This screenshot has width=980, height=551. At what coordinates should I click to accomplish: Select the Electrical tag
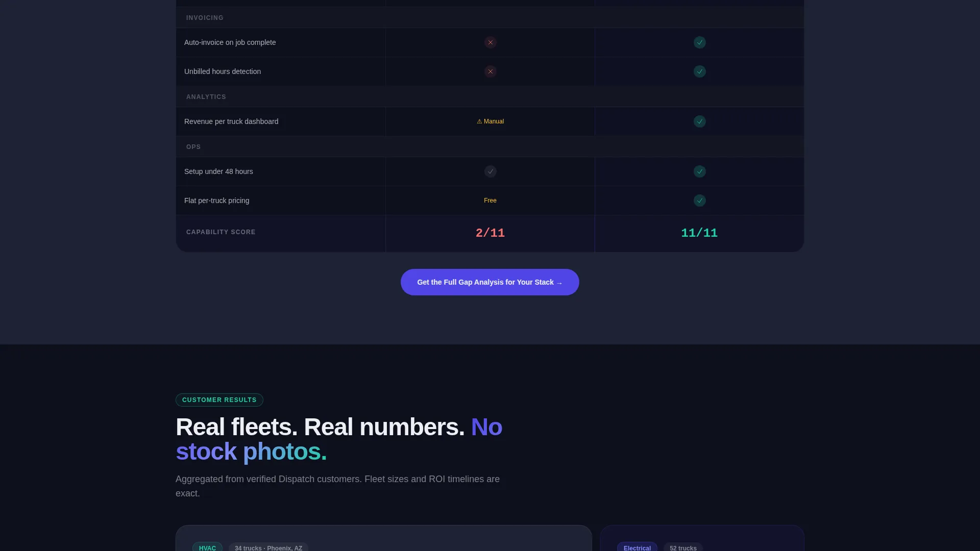pos(637,548)
